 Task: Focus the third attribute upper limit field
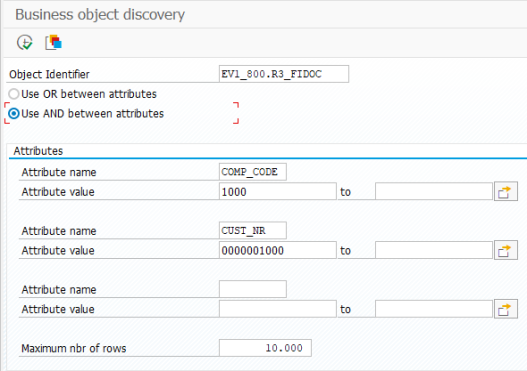click(434, 309)
